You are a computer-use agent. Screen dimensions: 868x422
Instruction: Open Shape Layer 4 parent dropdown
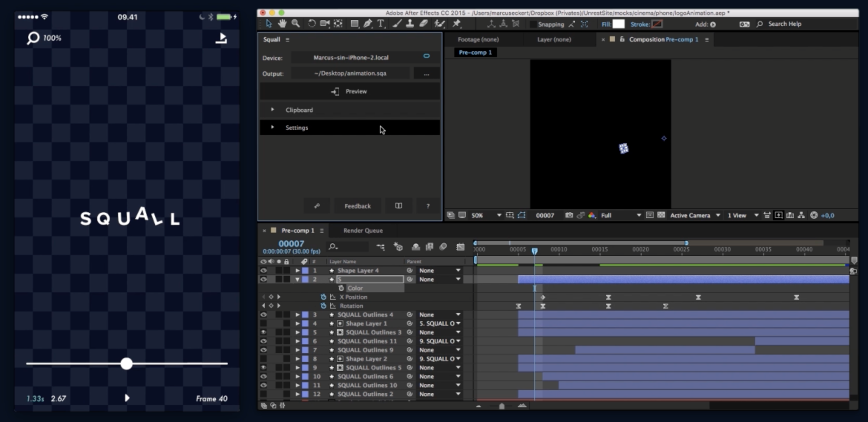pyautogui.click(x=440, y=270)
